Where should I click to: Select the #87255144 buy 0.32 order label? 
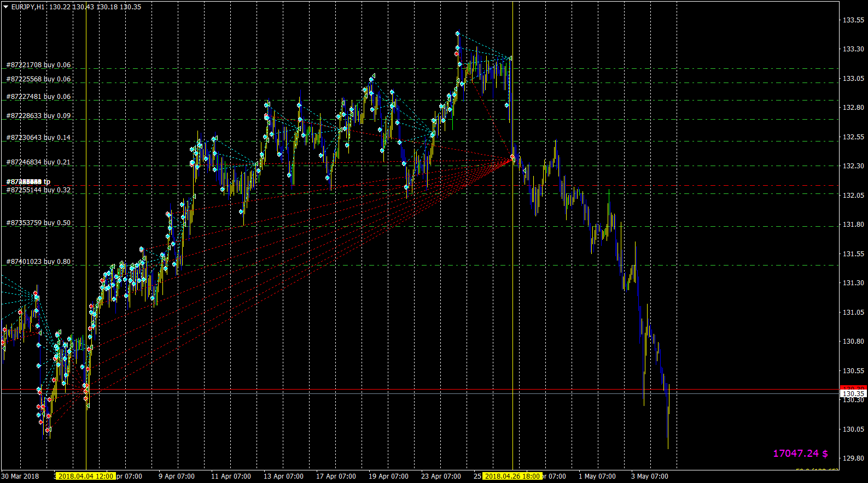[x=38, y=190]
